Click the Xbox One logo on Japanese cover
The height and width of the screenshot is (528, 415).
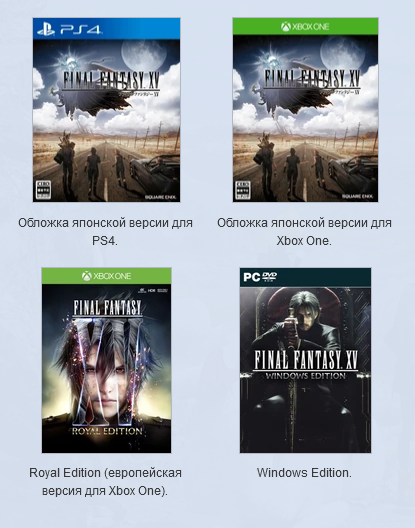click(x=305, y=26)
